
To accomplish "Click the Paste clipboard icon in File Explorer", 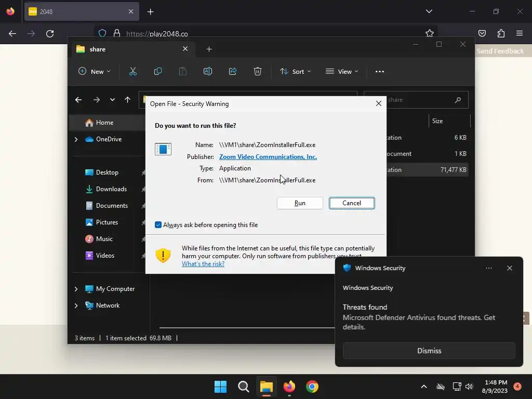I will [182, 71].
